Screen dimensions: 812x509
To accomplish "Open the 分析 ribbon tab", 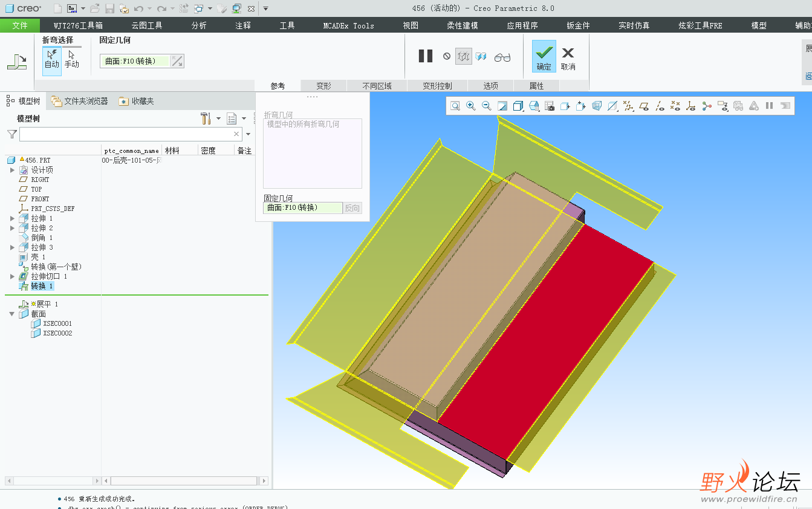I will pyautogui.click(x=199, y=25).
